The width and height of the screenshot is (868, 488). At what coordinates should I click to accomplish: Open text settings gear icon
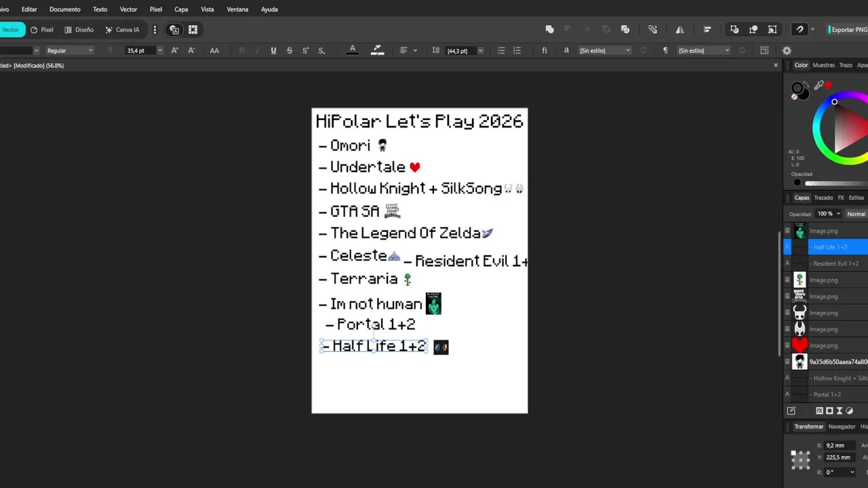tap(787, 51)
